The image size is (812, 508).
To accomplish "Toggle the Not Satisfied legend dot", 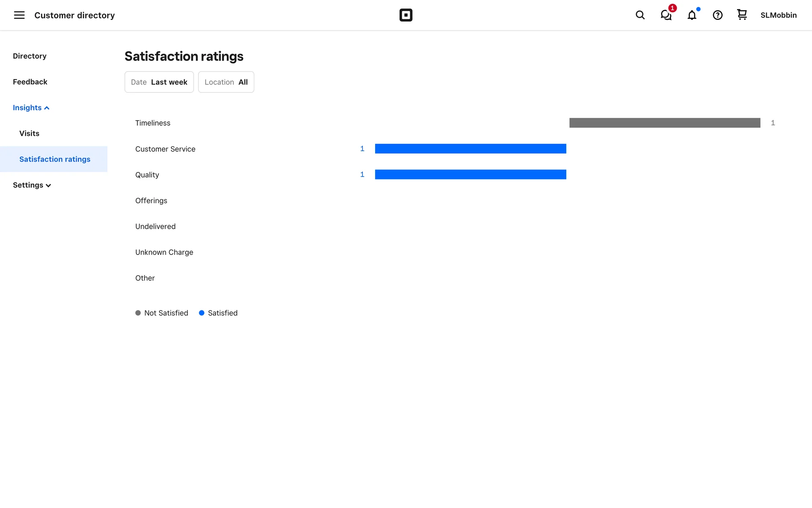I will [x=138, y=313].
